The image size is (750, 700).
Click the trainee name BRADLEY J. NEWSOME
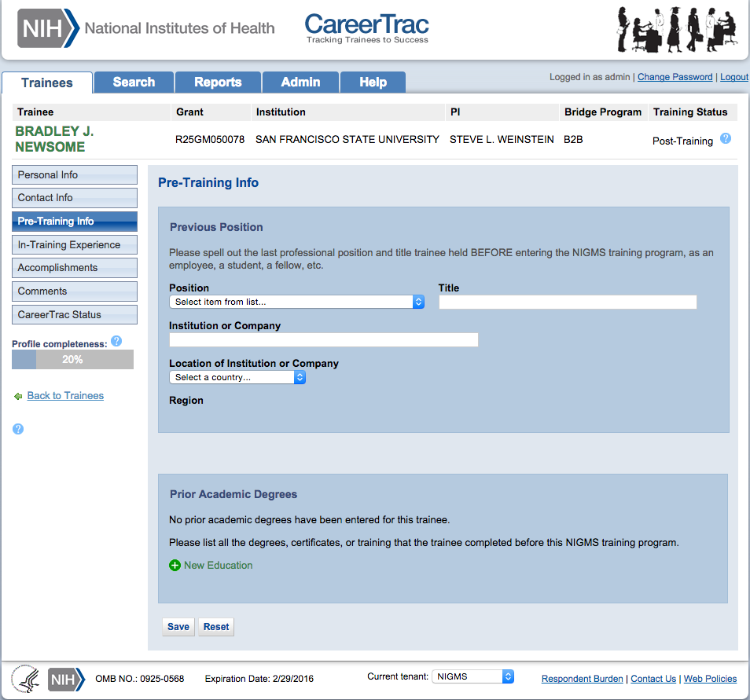(54, 139)
